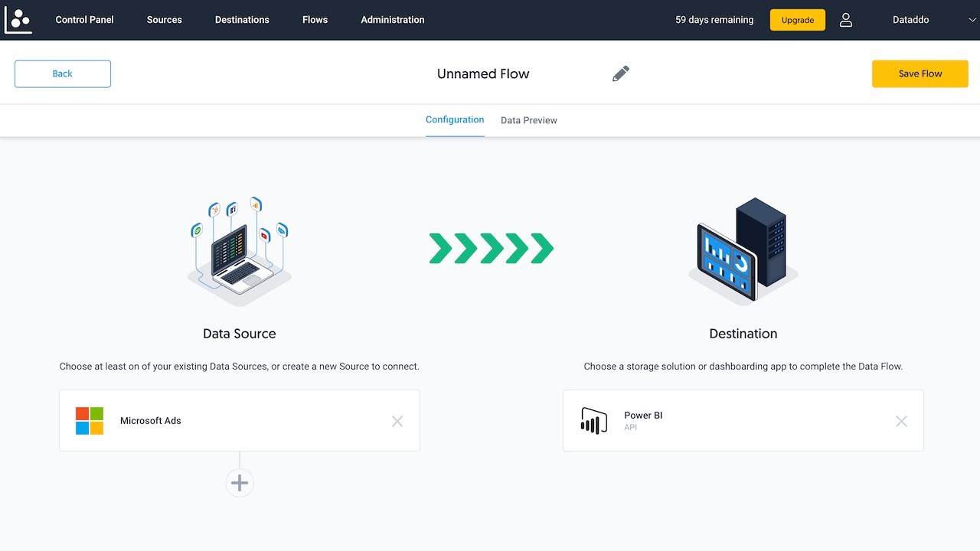This screenshot has width=980, height=551.
Task: Add another data source with plus icon
Action: click(x=240, y=483)
